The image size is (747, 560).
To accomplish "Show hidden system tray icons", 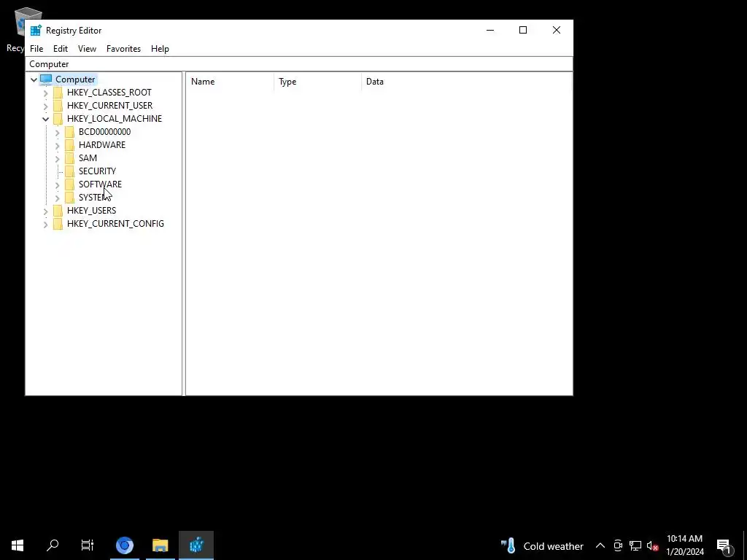I will coord(600,545).
